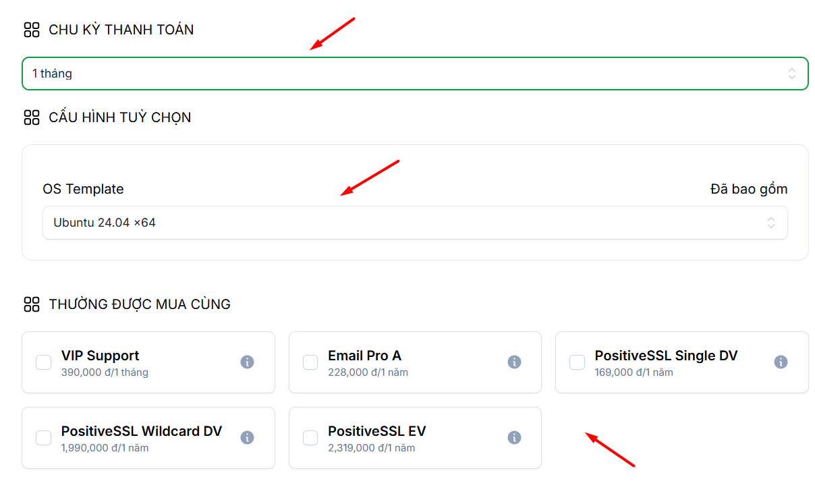Enable the VIP Support checkbox
The image size is (815, 504).
44,362
